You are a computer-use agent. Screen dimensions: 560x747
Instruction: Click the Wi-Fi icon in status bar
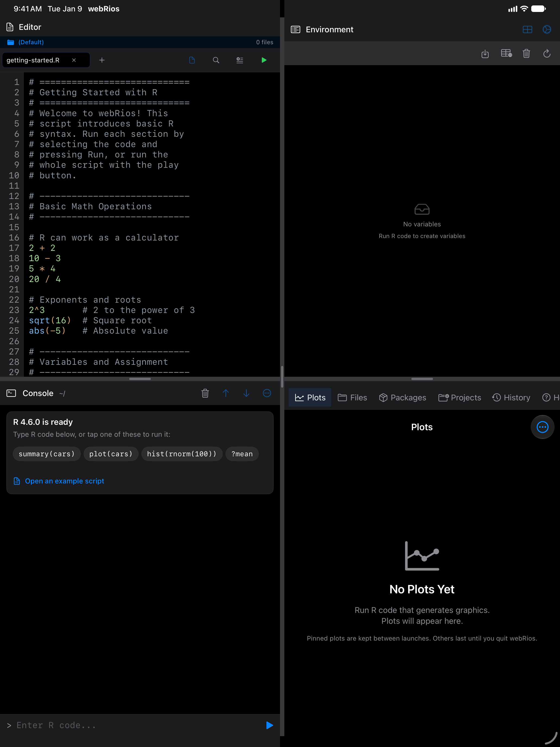(x=524, y=9)
